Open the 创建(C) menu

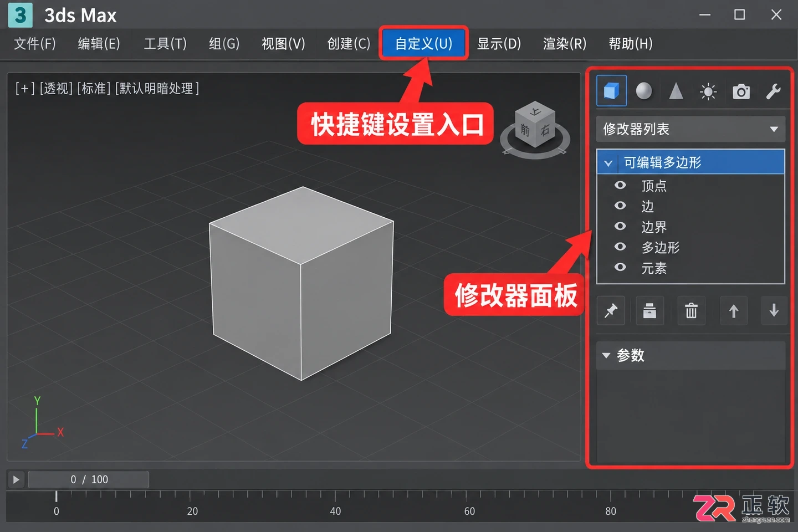[349, 44]
